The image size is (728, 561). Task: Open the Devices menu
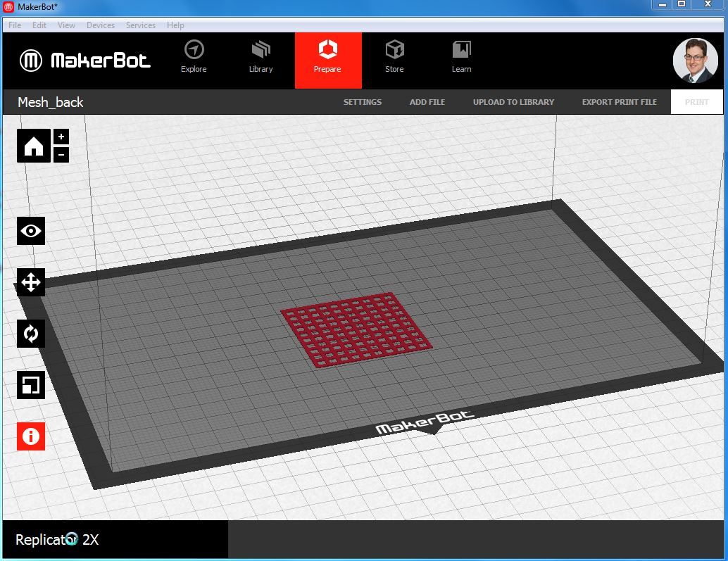click(x=101, y=25)
